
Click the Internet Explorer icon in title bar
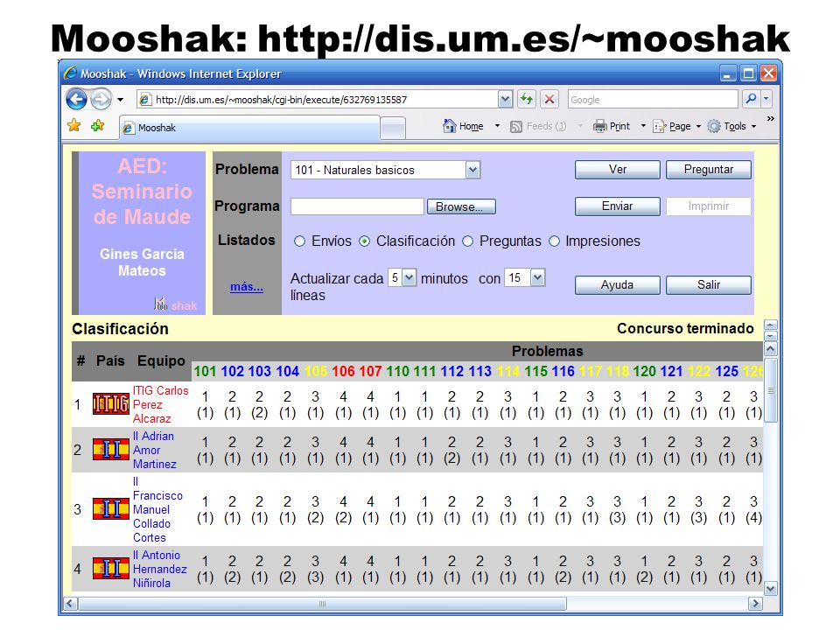(x=70, y=73)
